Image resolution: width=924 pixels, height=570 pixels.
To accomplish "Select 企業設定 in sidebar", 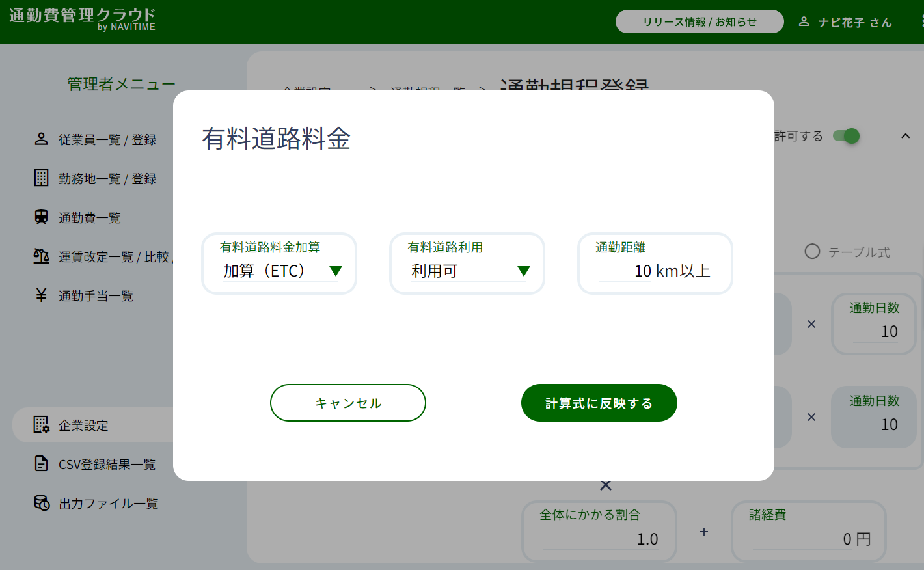I will pyautogui.click(x=83, y=426).
